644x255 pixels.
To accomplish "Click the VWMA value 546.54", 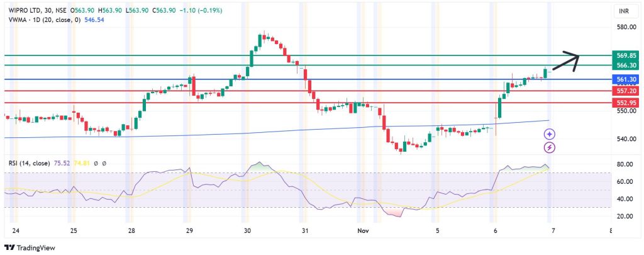I will click(94, 20).
